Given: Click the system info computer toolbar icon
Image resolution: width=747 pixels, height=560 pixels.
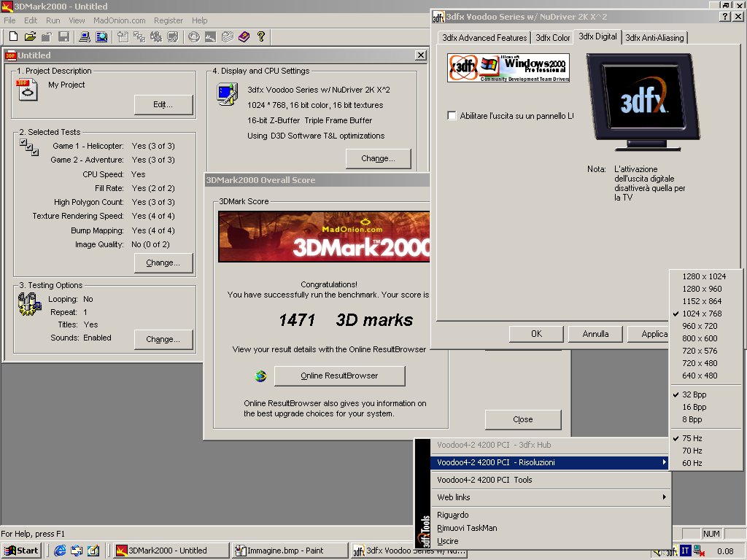Looking at the screenshot, I should coord(84,36).
